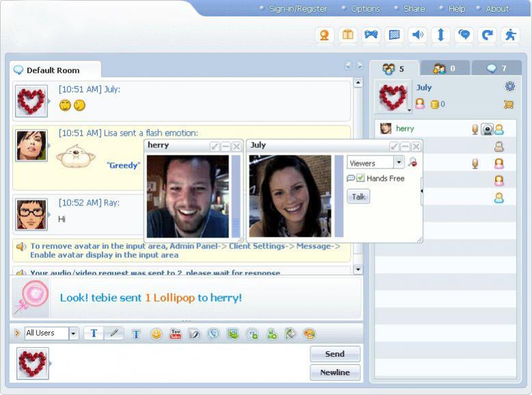The height and width of the screenshot is (395, 532).
Task: Select the user list tab showing 5
Action: tap(395, 69)
